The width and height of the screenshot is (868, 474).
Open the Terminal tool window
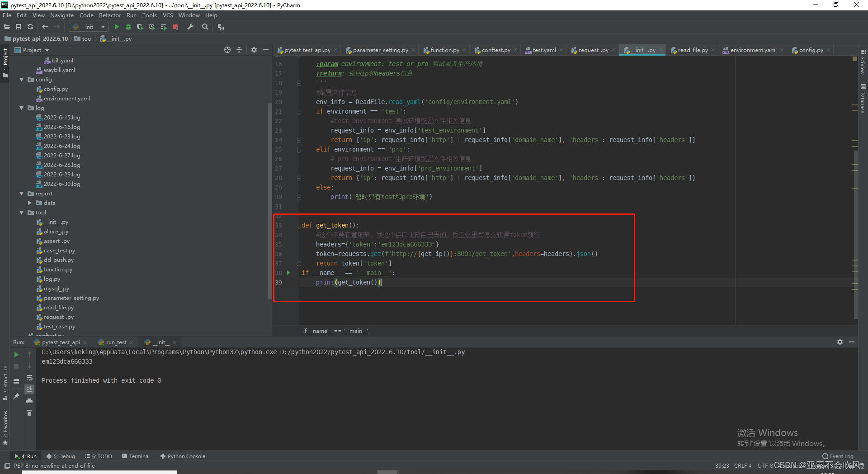coord(136,456)
